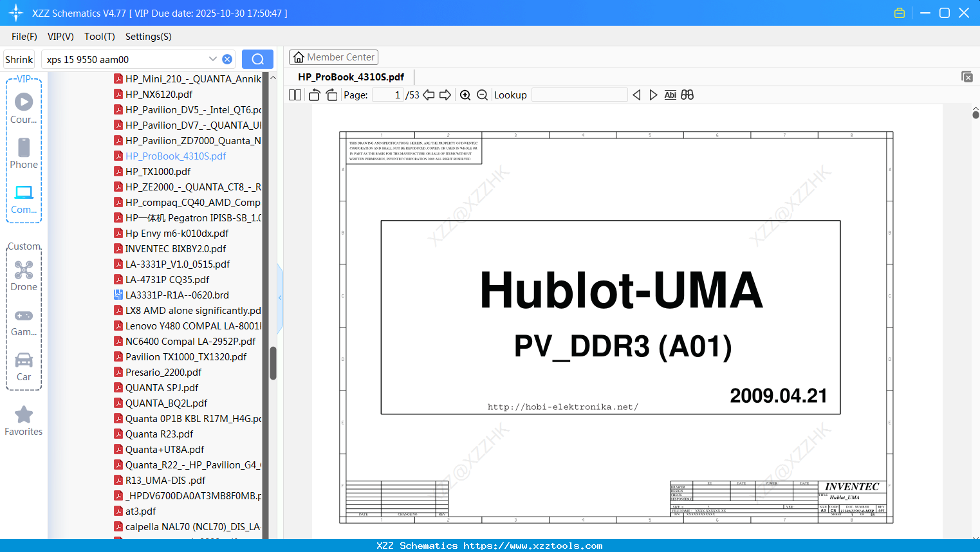Open HP_Pavilion_DV7_-_QUANTA file

click(187, 125)
